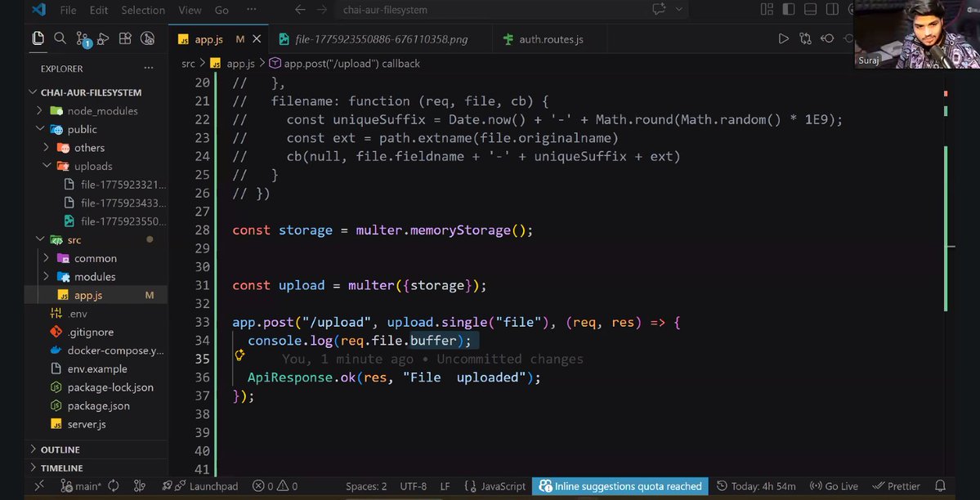Open notifications via the bell icon

(938, 485)
